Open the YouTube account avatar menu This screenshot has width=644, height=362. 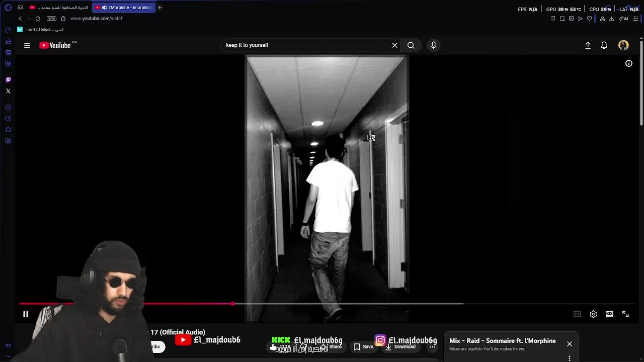(623, 45)
